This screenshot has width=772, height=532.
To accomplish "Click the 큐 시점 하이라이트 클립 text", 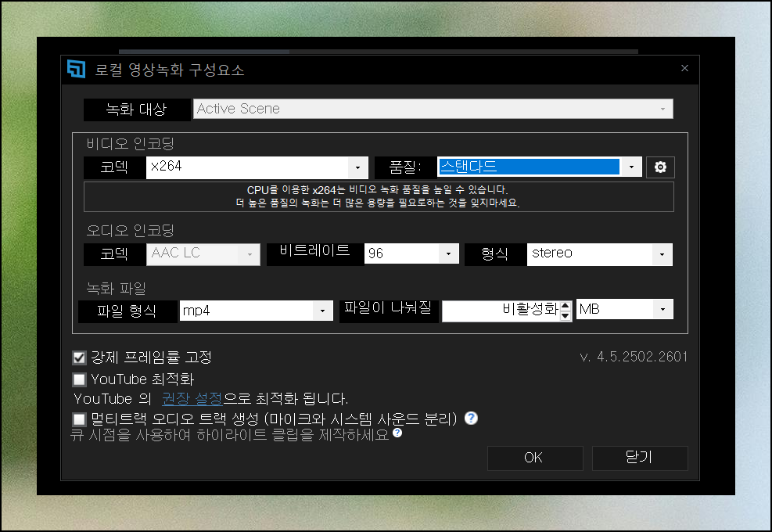I will coord(229,434).
